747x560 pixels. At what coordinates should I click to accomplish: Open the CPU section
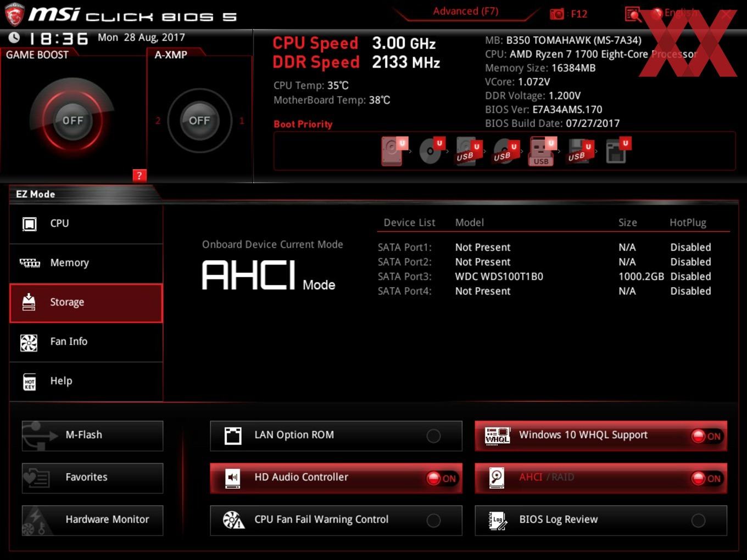(86, 224)
